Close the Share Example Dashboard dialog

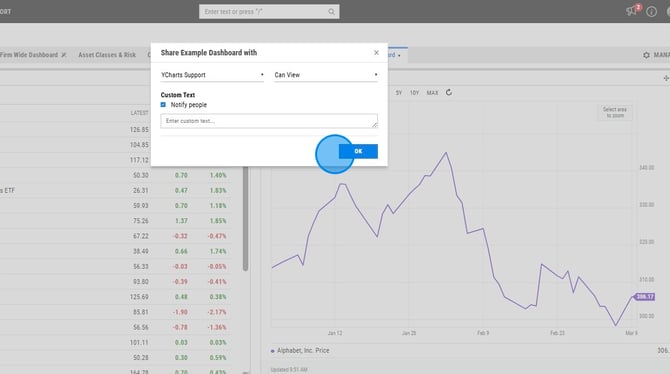tap(376, 53)
